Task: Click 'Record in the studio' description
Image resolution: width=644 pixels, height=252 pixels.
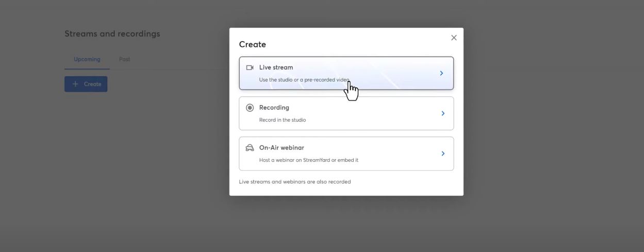Action: (283, 120)
